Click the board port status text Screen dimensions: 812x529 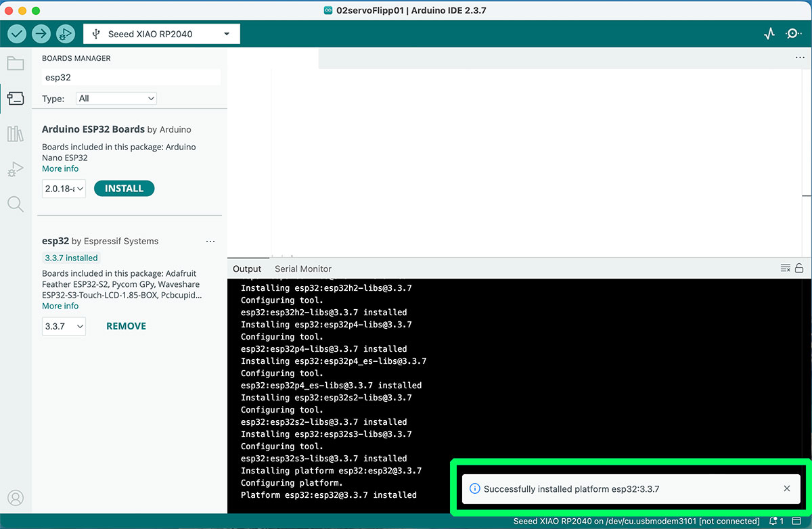point(636,522)
